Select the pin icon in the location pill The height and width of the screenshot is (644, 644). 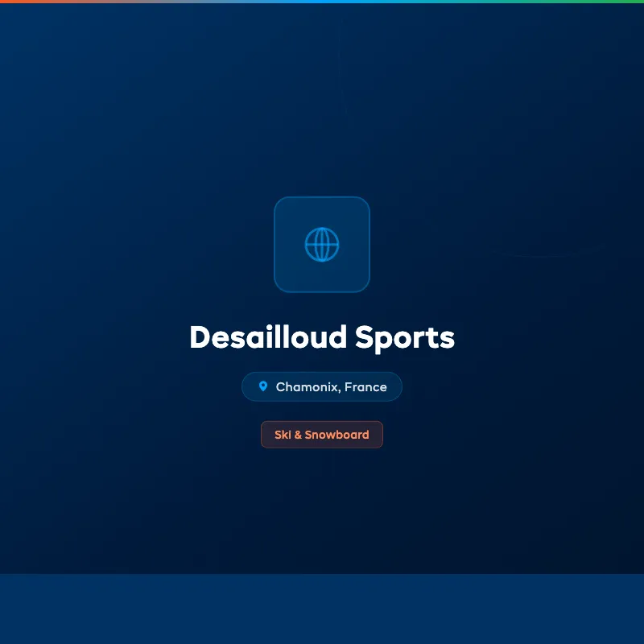click(262, 386)
